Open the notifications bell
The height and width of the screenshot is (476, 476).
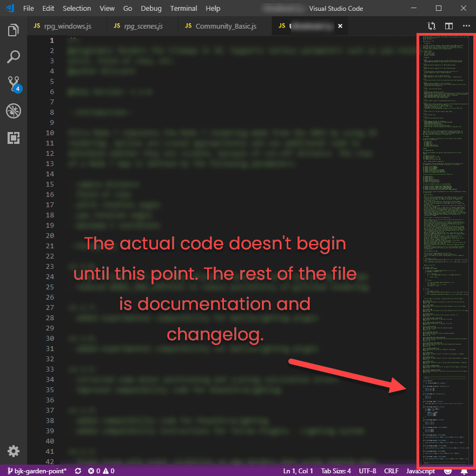[464, 471]
